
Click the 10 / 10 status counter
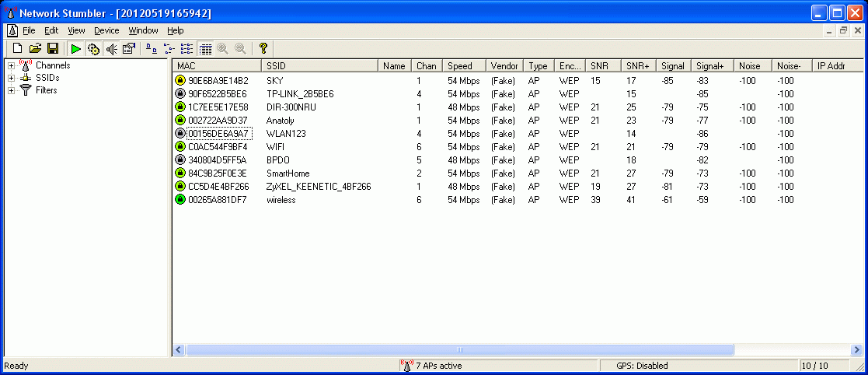815,366
